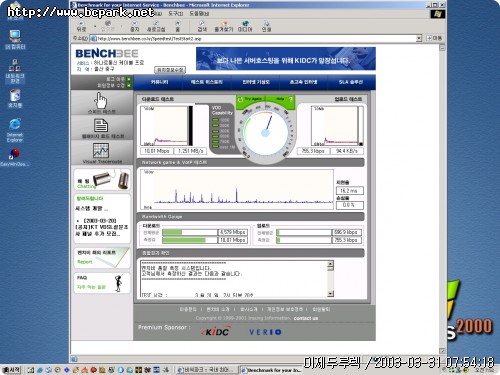The height and width of the screenshot is (375, 500).
Task: Click the VERIO sponsor logo
Action: click(265, 332)
